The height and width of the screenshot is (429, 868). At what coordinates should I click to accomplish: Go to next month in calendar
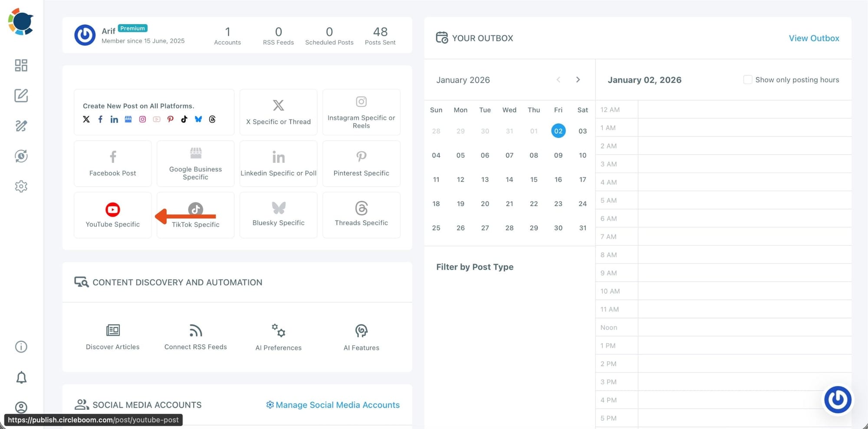coord(578,80)
